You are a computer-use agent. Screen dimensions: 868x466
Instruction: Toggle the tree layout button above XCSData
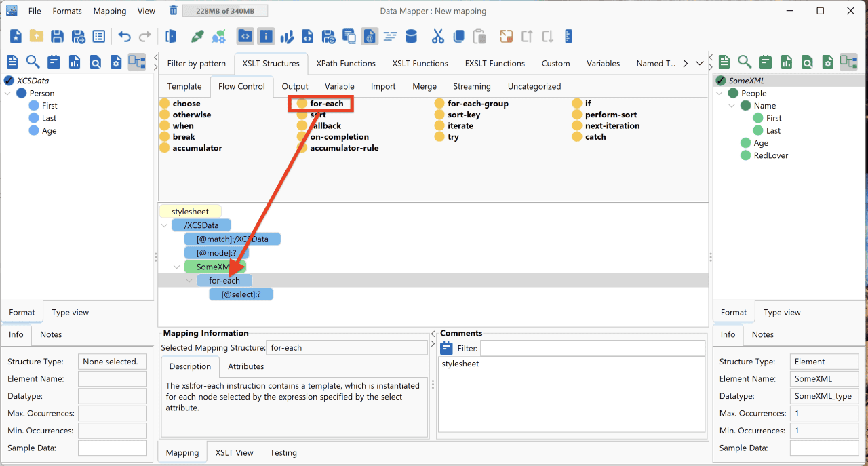coord(137,62)
